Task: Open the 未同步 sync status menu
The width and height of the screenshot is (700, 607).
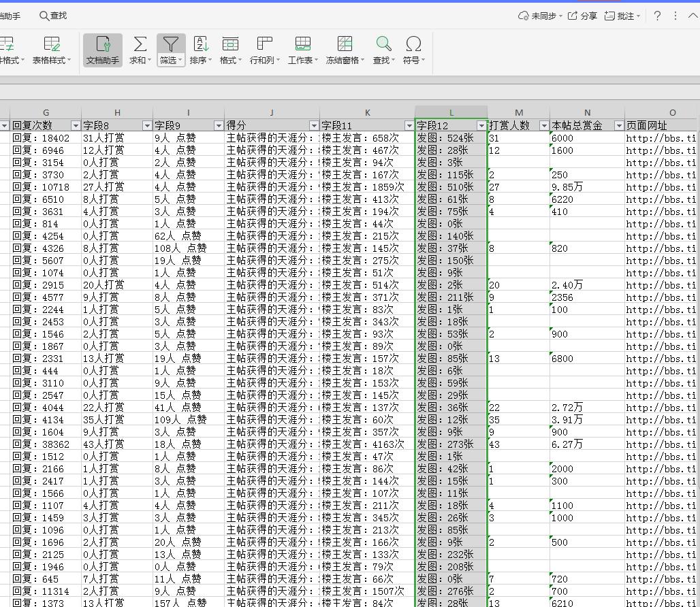Action: tap(539, 16)
